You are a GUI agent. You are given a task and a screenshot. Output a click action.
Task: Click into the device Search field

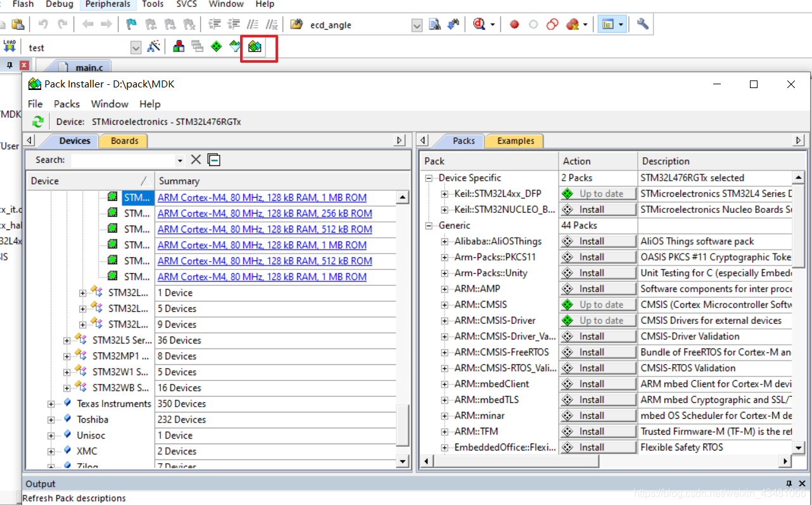coord(124,160)
